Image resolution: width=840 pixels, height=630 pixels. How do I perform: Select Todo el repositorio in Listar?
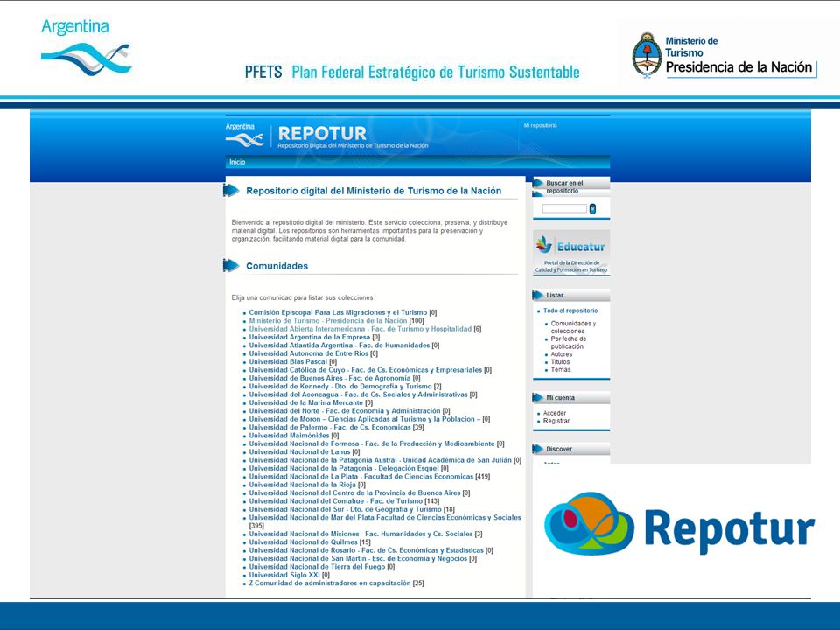click(x=570, y=311)
